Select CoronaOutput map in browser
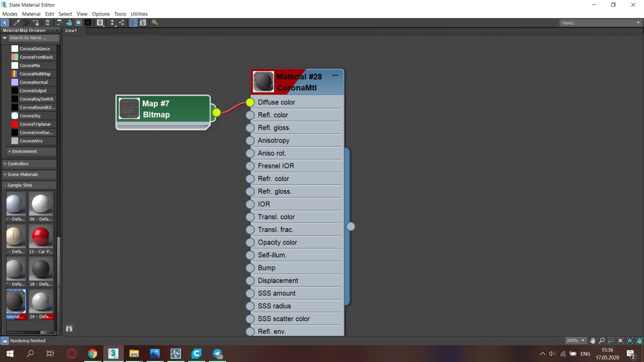Screen dimensions: 644x362 coord(33,90)
